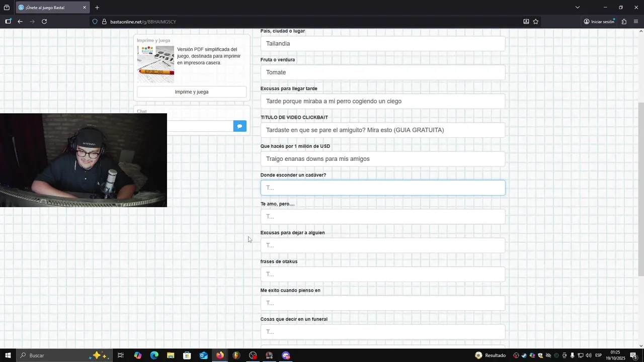
Task: Open the sidebar toggle icon in toolbar
Action: (x=8, y=22)
